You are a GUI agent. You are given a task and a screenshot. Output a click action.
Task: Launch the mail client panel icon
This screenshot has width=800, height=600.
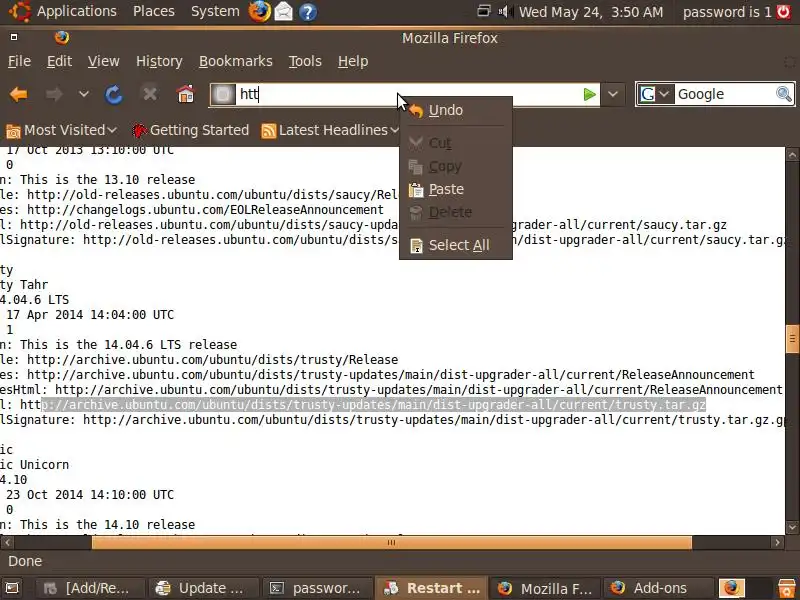pos(284,11)
